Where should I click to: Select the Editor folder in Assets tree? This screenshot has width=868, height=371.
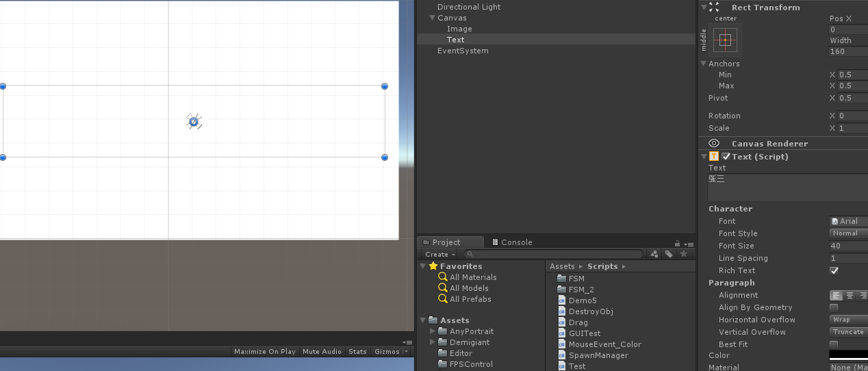pyautogui.click(x=461, y=353)
